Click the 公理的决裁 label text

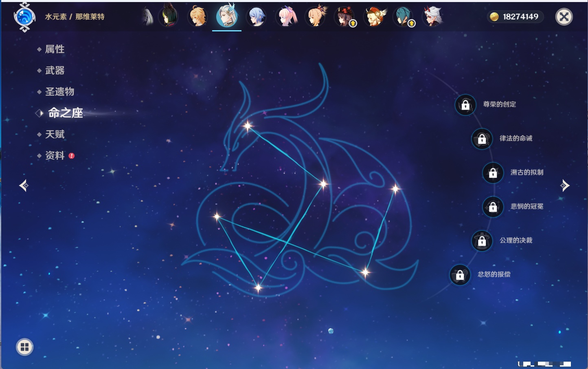(x=516, y=240)
